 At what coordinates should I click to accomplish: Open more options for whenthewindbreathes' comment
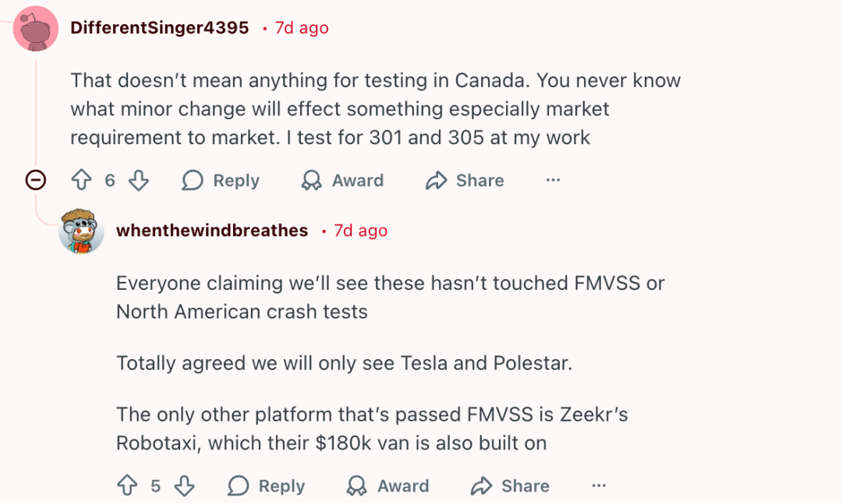pyautogui.click(x=599, y=486)
